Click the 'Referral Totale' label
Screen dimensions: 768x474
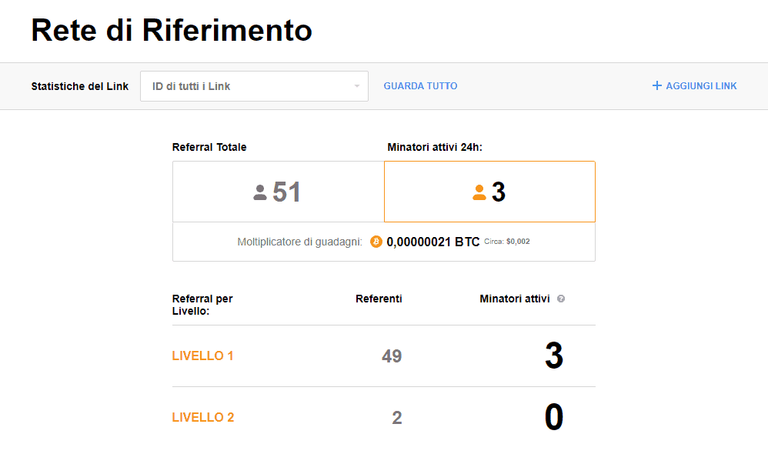coord(209,147)
